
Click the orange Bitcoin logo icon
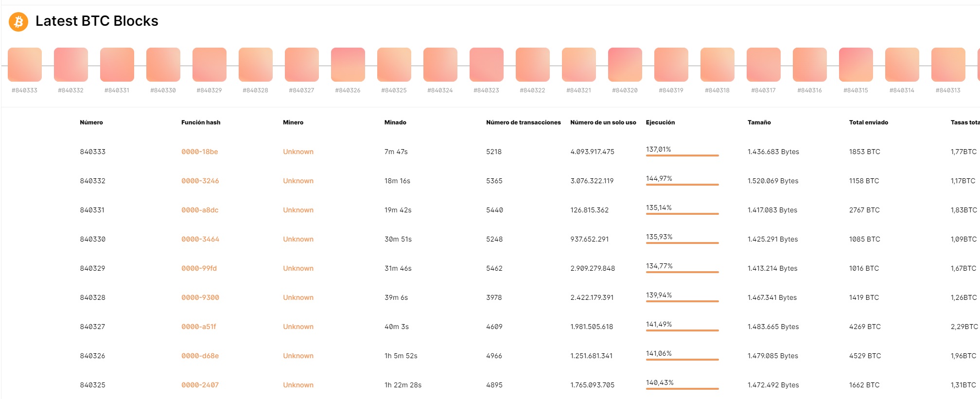point(18,22)
